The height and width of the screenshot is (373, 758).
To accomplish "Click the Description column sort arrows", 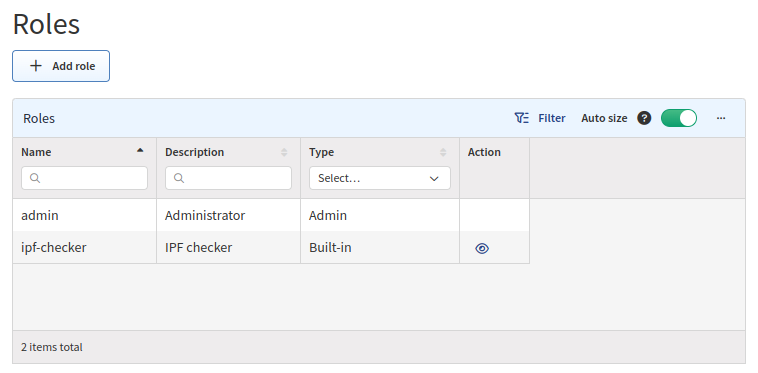I will [284, 152].
